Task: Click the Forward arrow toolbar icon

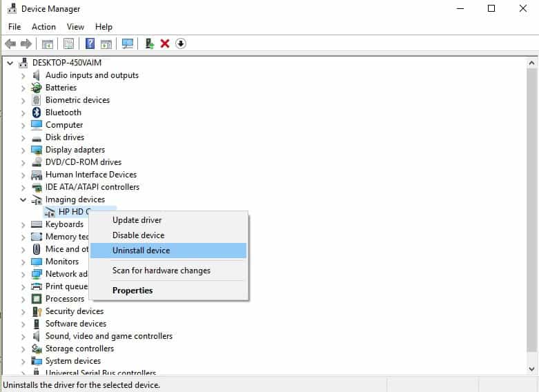Action: [26, 43]
